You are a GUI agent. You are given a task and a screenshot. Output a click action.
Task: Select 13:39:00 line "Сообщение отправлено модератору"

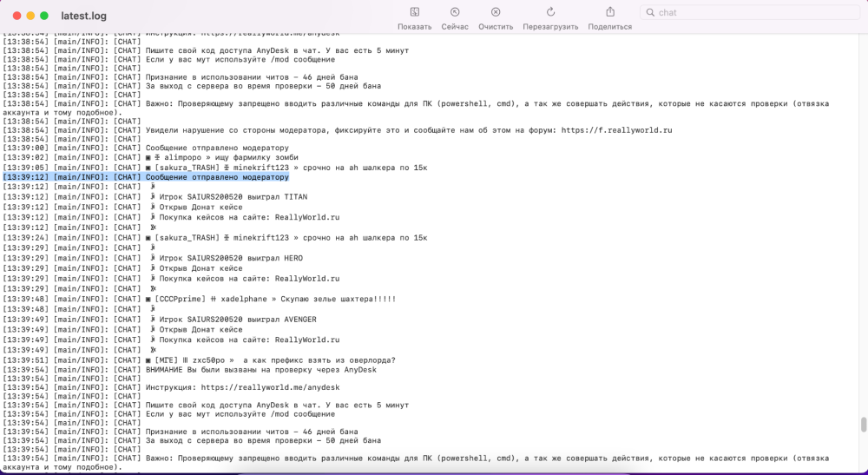pos(146,148)
